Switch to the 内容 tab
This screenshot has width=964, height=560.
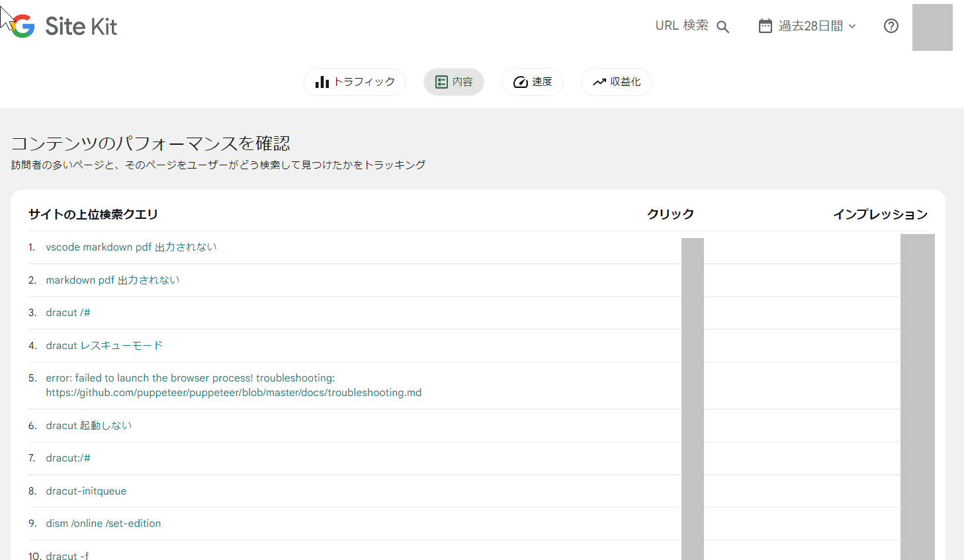pos(454,82)
